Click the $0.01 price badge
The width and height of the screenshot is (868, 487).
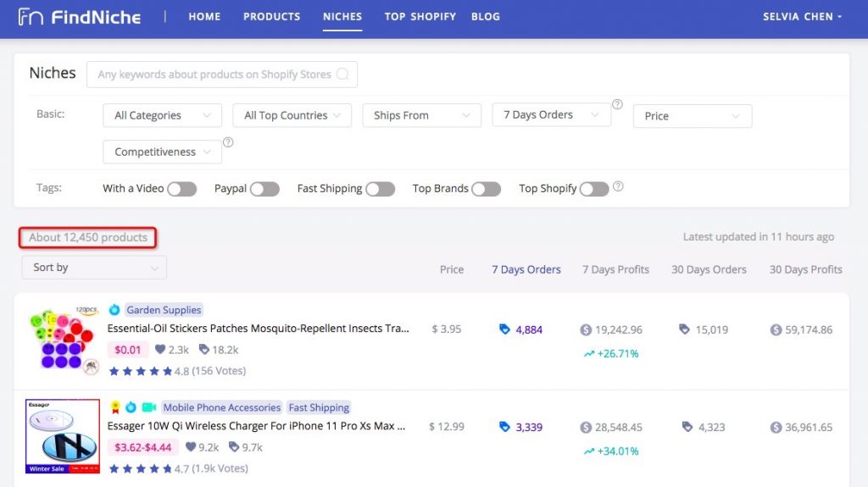point(127,350)
